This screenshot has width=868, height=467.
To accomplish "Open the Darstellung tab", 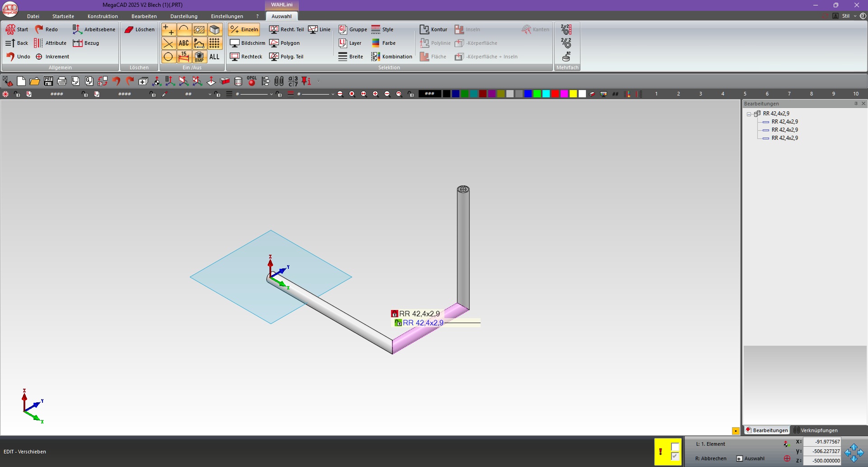I will tap(184, 16).
